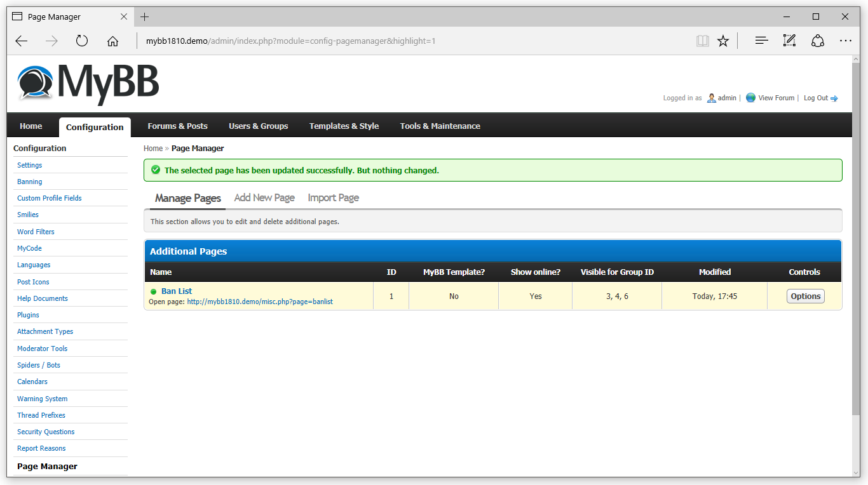Open browser More actions ellipsis menu
This screenshot has height=485, width=868.
coord(845,41)
